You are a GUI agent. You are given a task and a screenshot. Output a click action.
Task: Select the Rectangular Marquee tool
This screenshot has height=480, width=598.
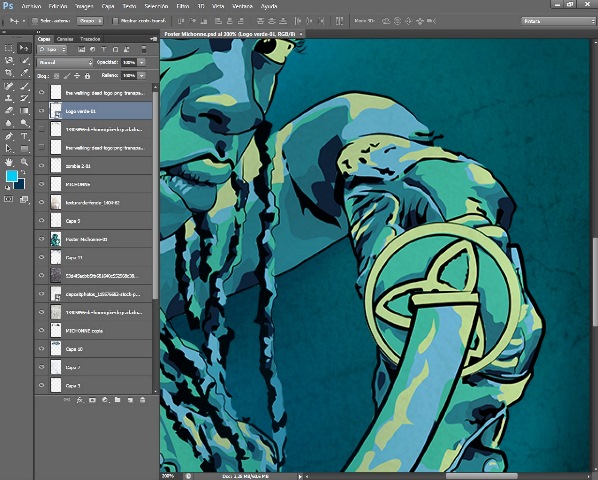pyautogui.click(x=8, y=48)
